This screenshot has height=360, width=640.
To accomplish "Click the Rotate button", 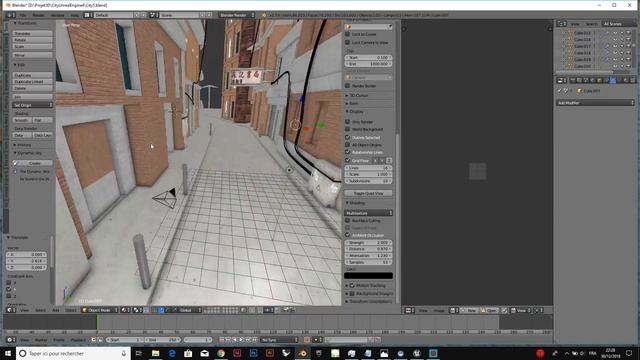I will pyautogui.click(x=32, y=40).
